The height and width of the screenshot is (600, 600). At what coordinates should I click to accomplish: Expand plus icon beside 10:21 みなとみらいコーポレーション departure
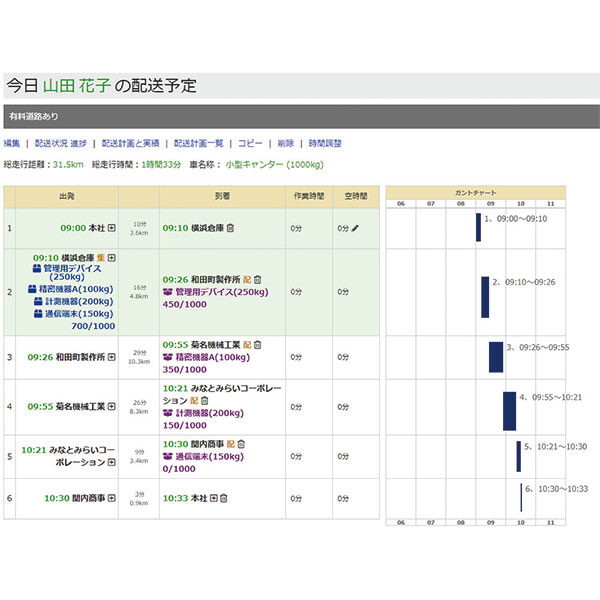click(111, 462)
